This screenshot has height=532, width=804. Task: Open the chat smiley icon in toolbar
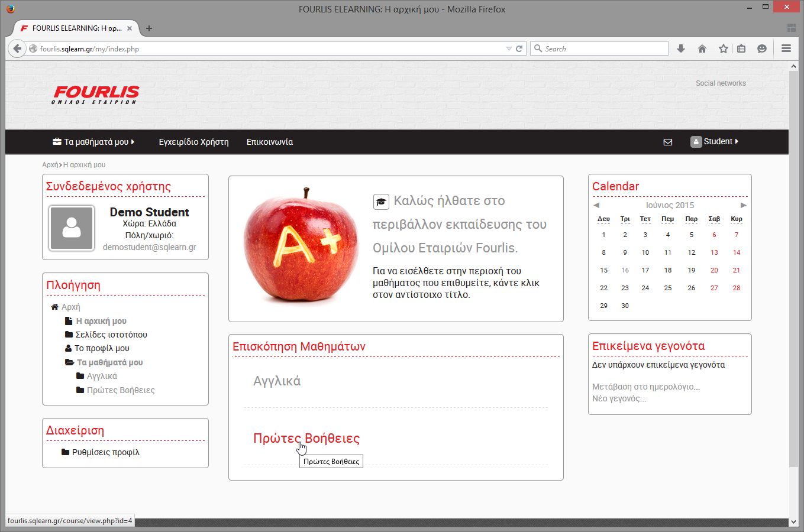[762, 48]
